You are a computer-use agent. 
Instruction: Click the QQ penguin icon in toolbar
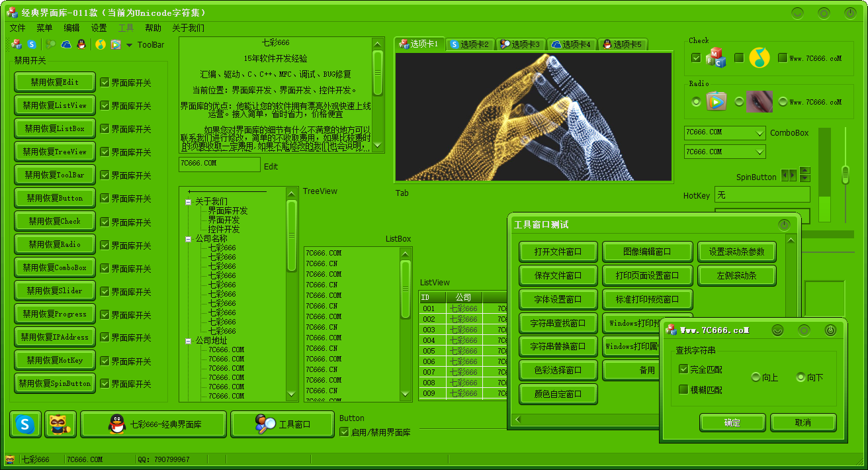tap(81, 44)
